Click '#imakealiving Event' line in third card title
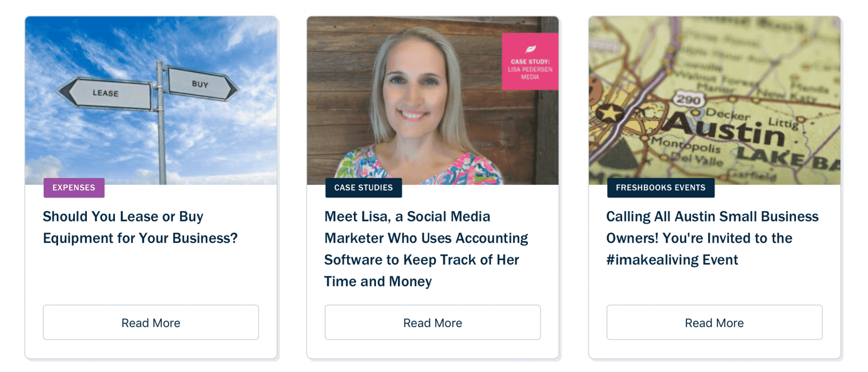The image size is (868, 372). [672, 260]
